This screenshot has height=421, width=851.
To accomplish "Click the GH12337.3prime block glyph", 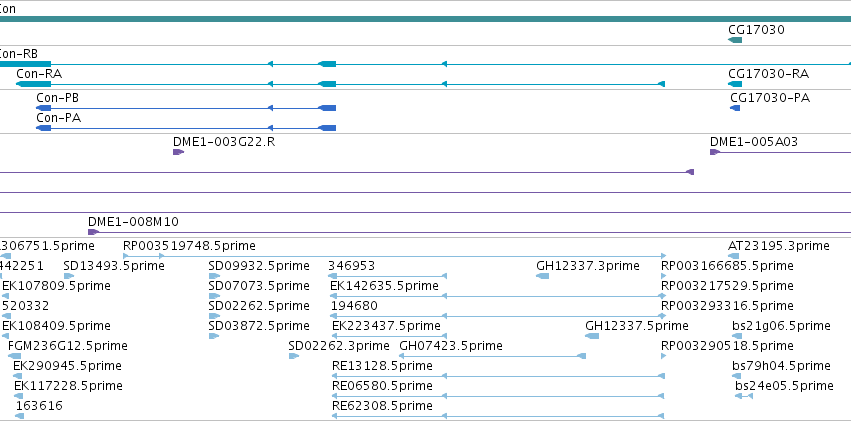I will [x=543, y=276].
